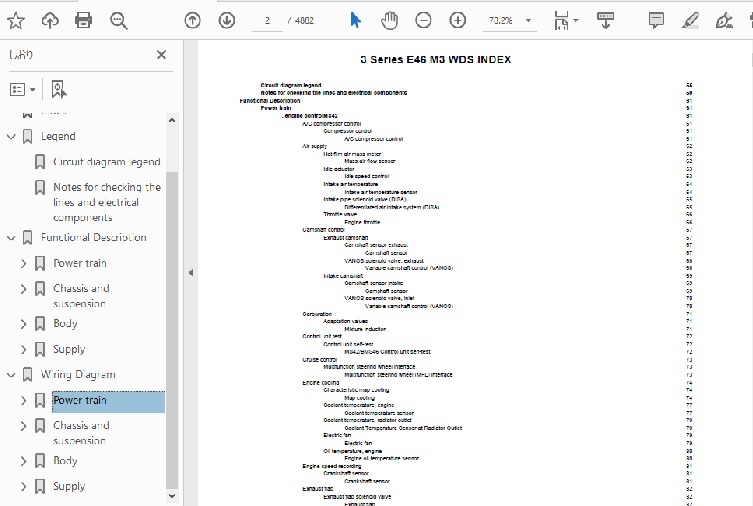The image size is (753, 506).
Task: Zoom out with minus button
Action: coord(423,20)
